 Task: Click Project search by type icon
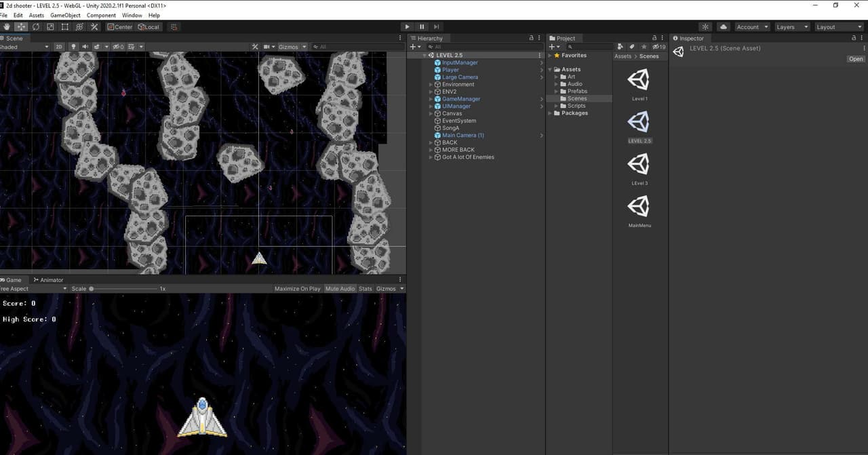620,47
